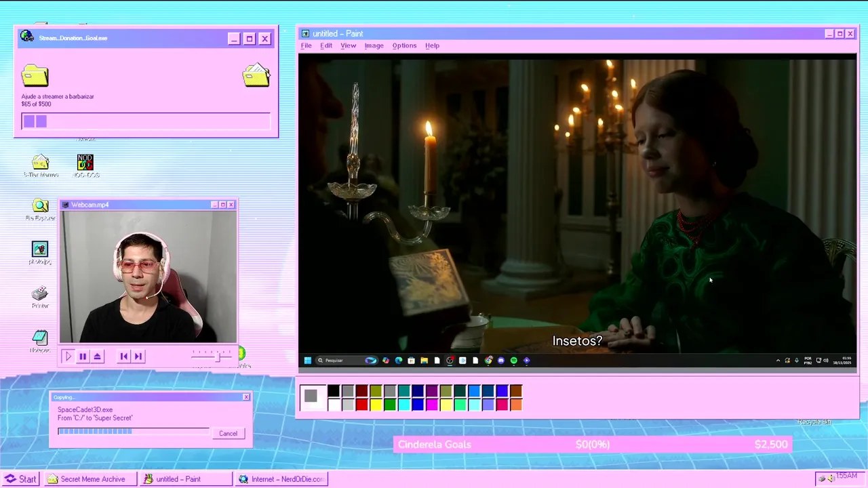Open the Image menu in Paint
868x488 pixels.
point(374,45)
